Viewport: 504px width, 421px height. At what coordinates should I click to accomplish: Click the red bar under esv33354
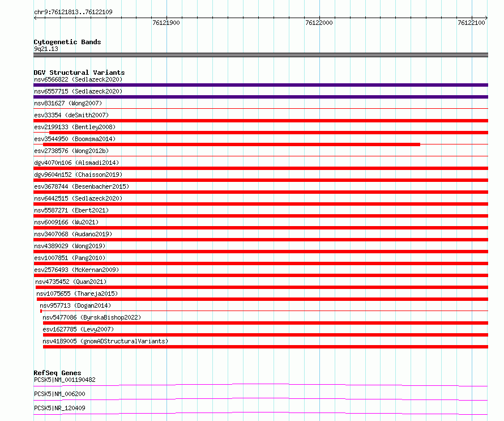click(260, 121)
